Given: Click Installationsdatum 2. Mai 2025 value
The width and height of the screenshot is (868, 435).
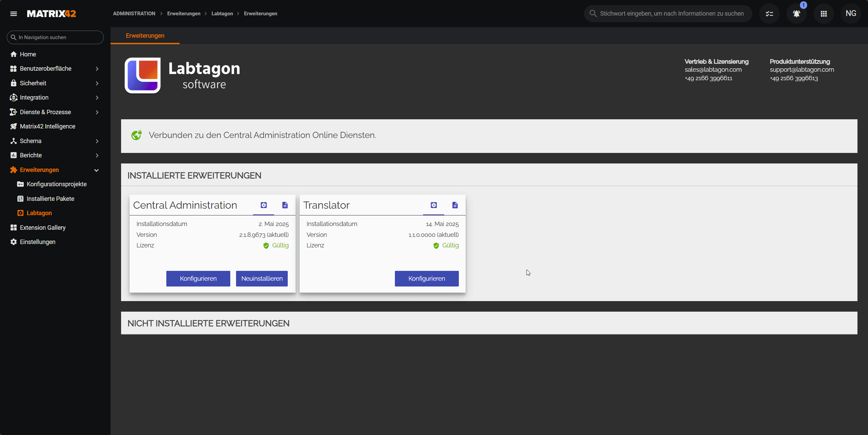Looking at the screenshot, I should 273,224.
